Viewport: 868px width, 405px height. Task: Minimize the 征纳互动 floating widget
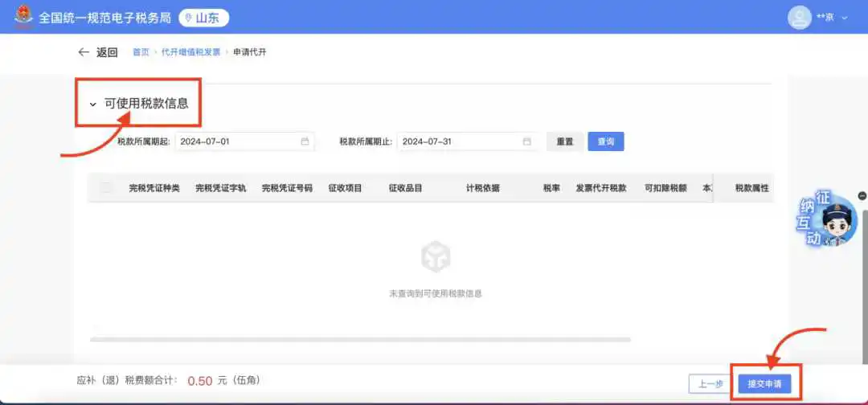862,195
